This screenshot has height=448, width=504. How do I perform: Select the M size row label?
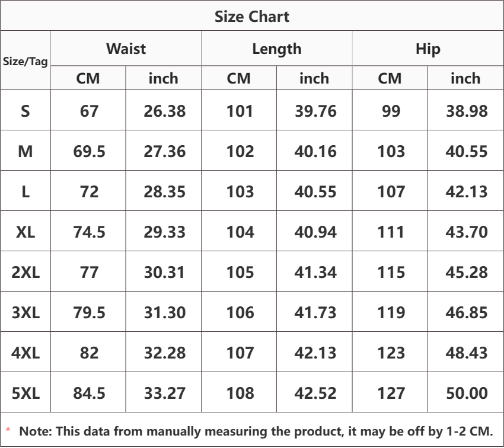(25, 151)
